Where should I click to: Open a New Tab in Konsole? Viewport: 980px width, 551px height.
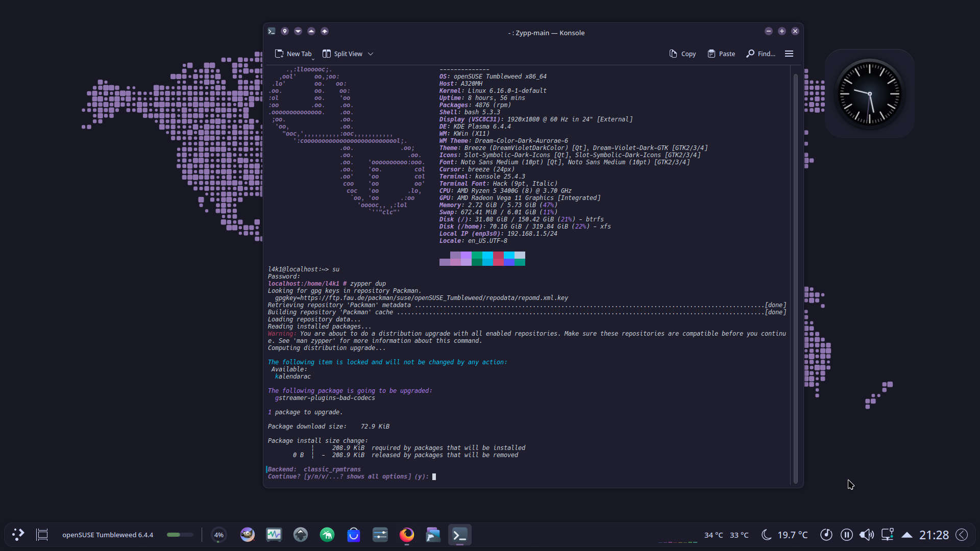pos(293,54)
